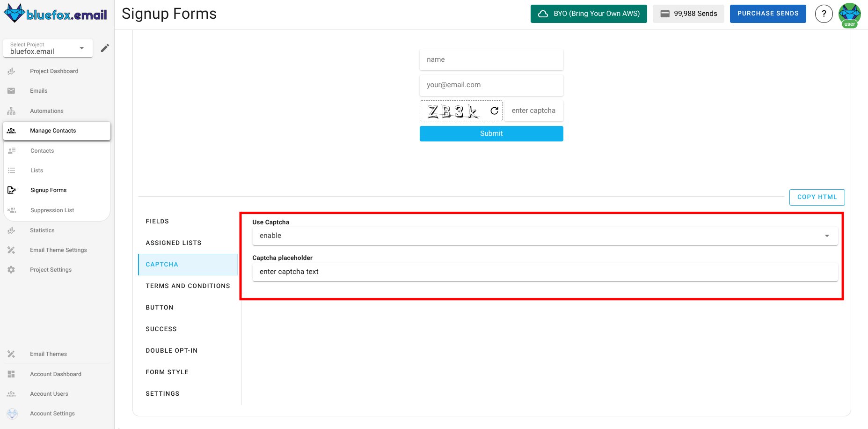Click the Project Settings gear icon
This screenshot has width=868, height=429.
11,269
